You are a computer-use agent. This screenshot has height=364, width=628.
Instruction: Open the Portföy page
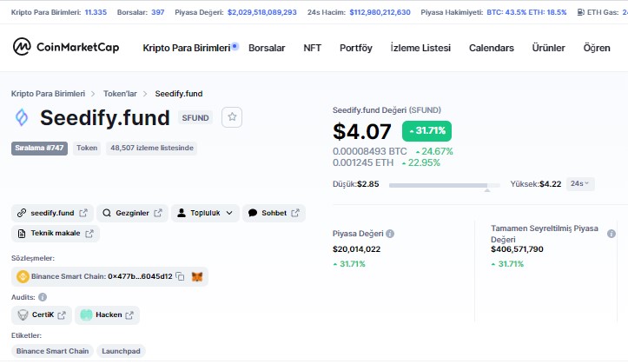pos(356,48)
